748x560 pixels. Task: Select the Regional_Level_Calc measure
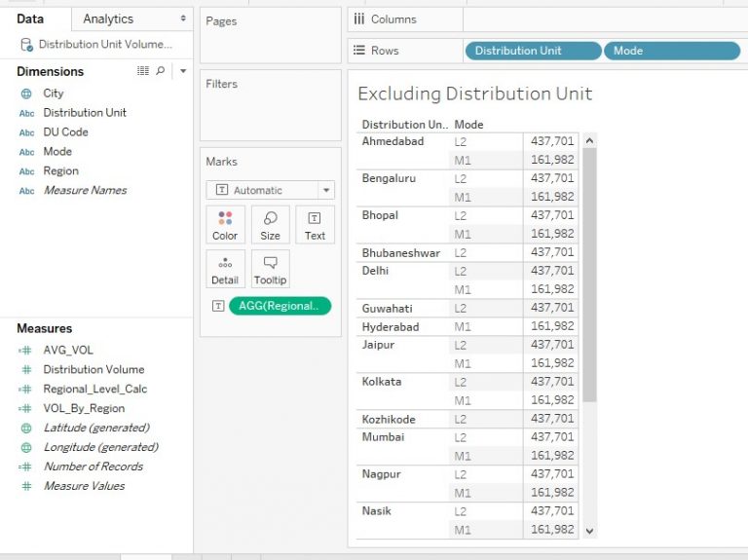[94, 390]
